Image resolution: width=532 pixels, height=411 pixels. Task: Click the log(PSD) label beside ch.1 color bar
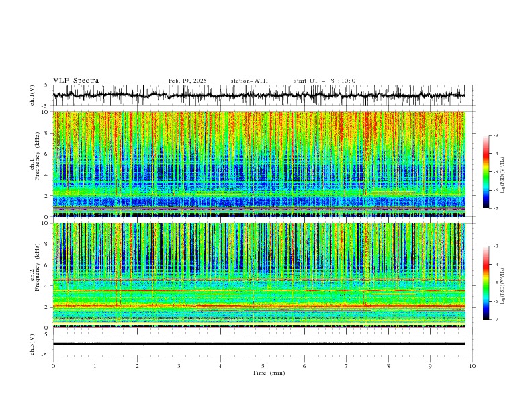coord(503,175)
